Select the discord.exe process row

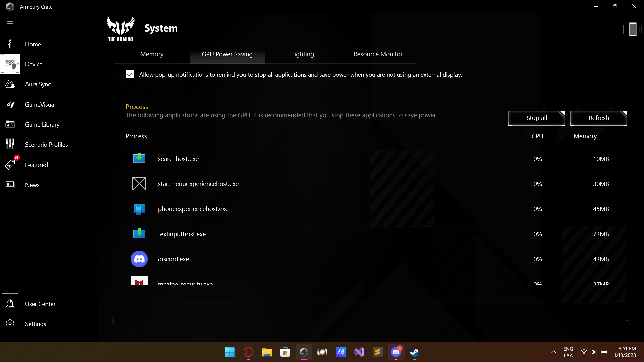click(173, 259)
